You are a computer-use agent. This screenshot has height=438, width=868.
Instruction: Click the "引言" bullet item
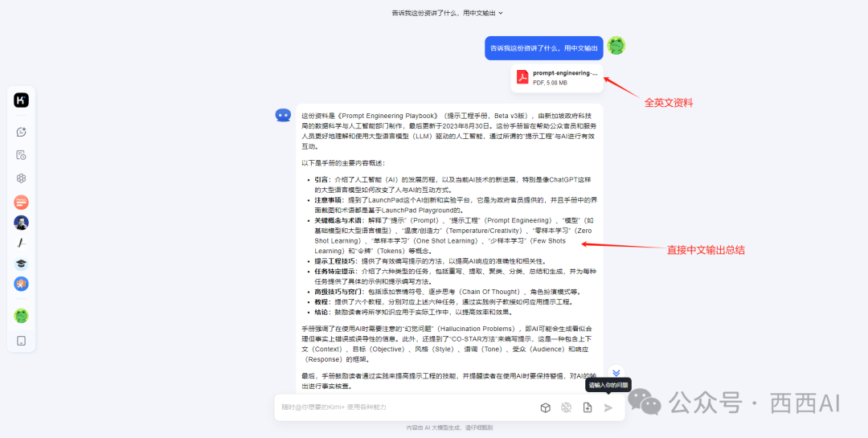452,185
